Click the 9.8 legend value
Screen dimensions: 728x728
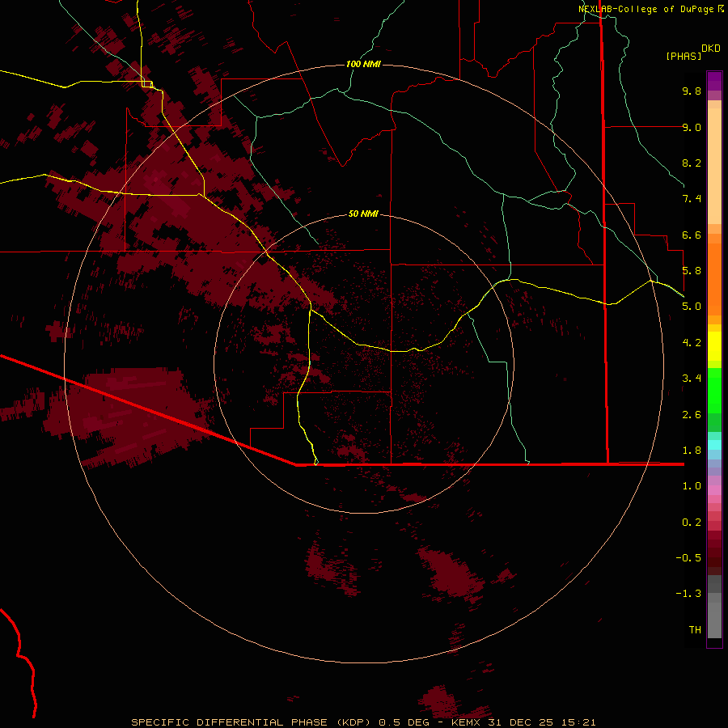click(692, 91)
